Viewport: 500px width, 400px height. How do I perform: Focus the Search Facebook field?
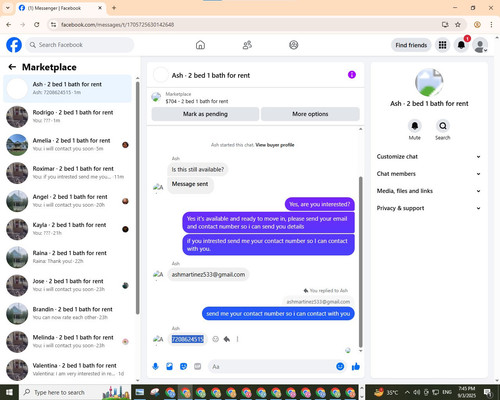[80, 45]
